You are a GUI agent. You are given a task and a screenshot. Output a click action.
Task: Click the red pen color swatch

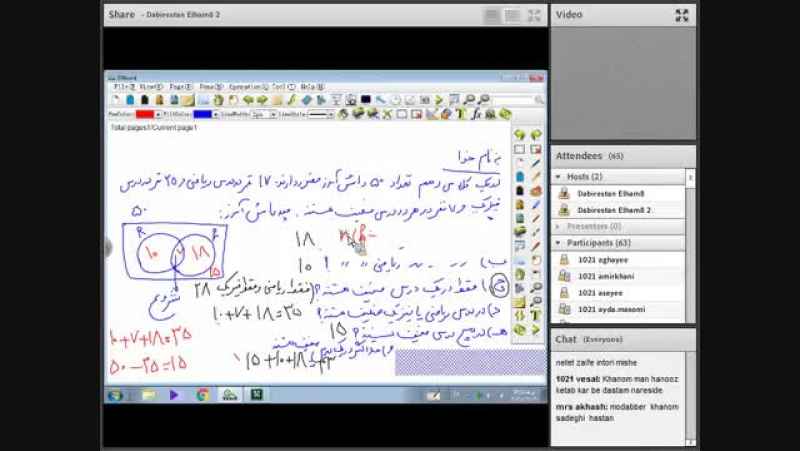point(145,114)
